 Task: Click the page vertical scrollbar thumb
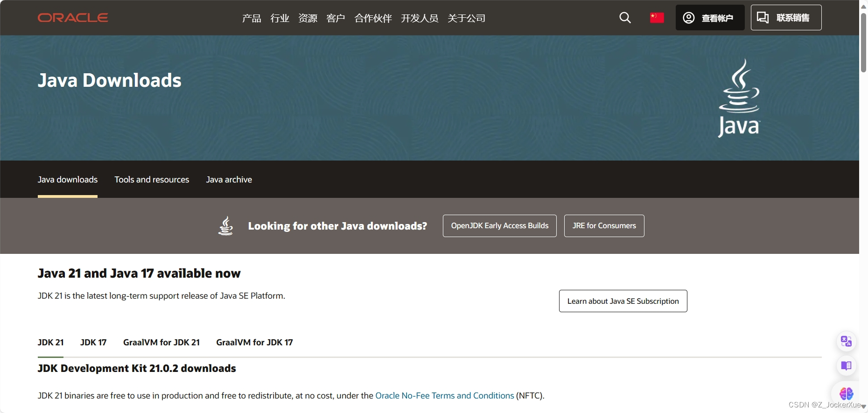pyautogui.click(x=863, y=42)
